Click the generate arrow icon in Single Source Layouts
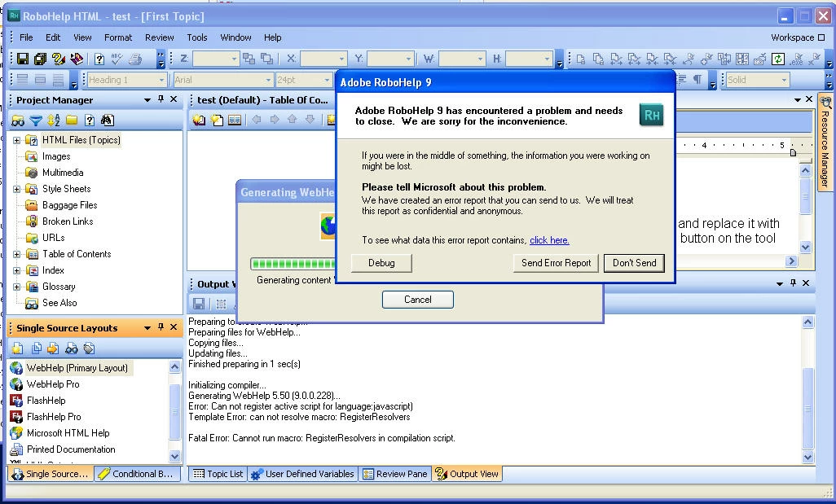This screenshot has width=836, height=504. (x=53, y=348)
